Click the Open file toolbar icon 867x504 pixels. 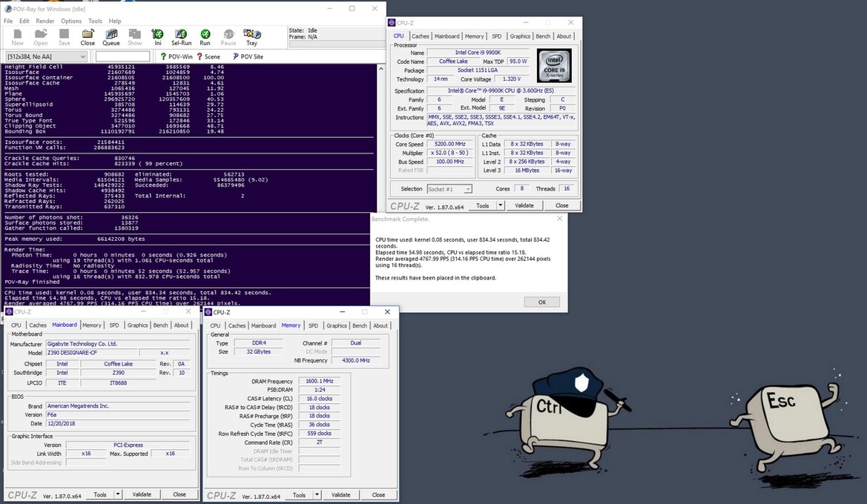click(40, 37)
